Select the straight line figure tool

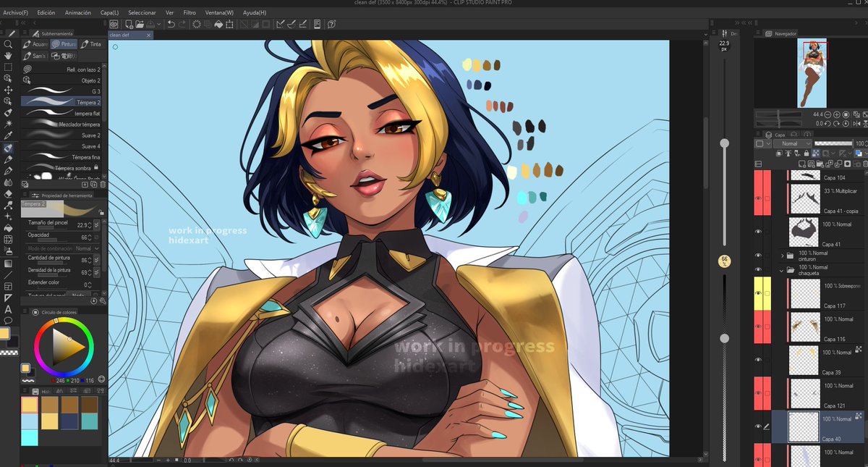(x=8, y=274)
